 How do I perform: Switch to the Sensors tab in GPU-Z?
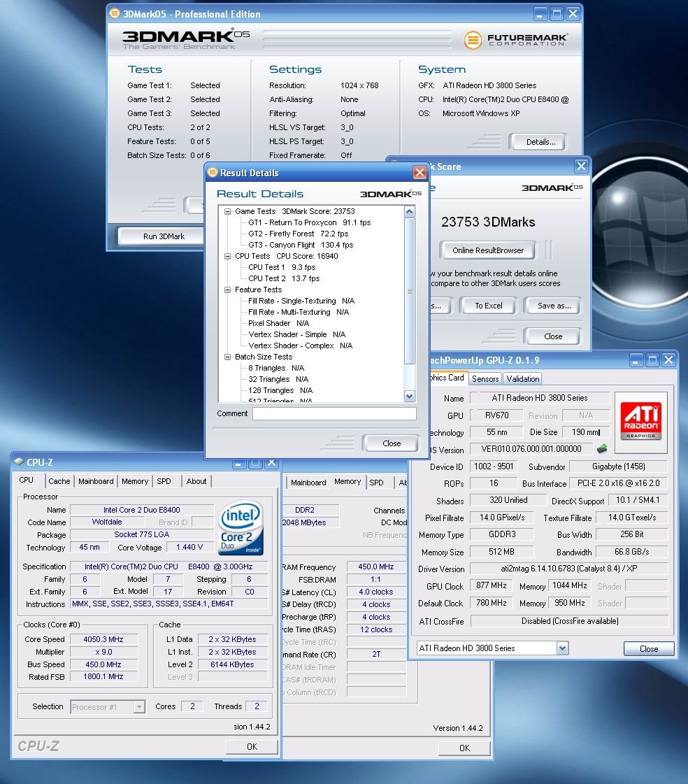coord(485,379)
